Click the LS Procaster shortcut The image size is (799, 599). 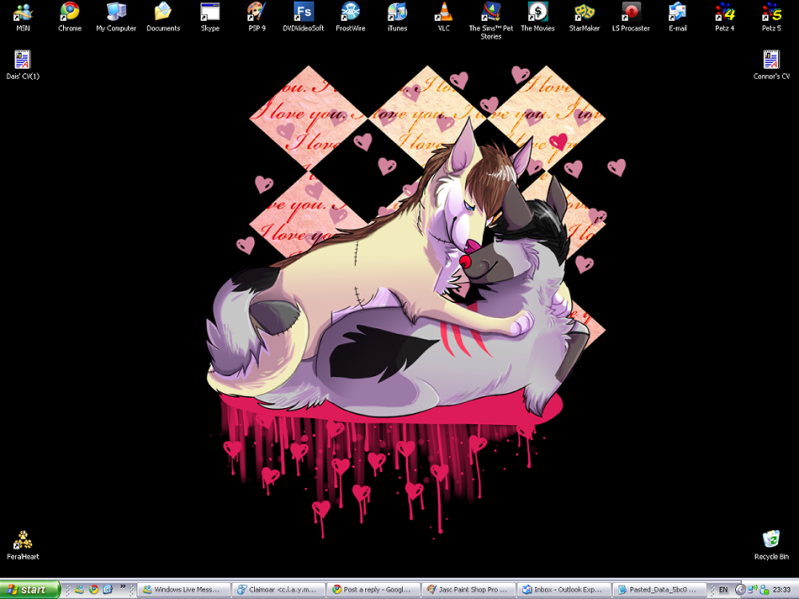pyautogui.click(x=631, y=16)
